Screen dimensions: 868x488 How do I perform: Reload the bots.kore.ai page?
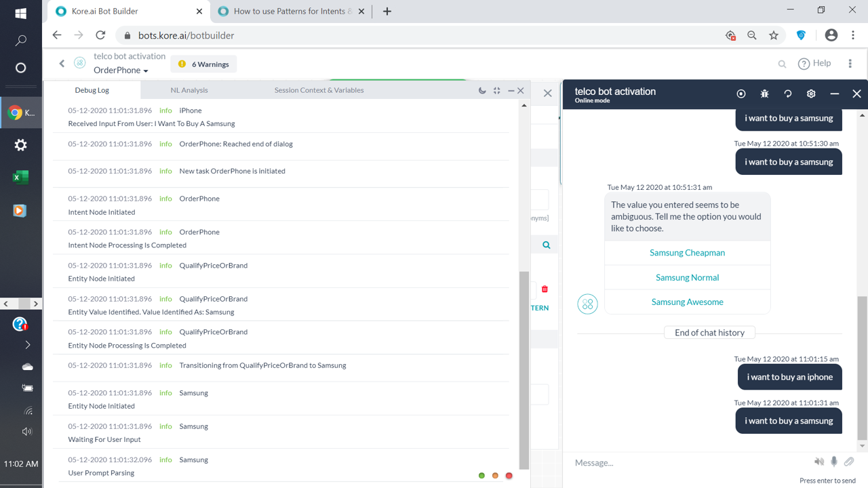[100, 35]
